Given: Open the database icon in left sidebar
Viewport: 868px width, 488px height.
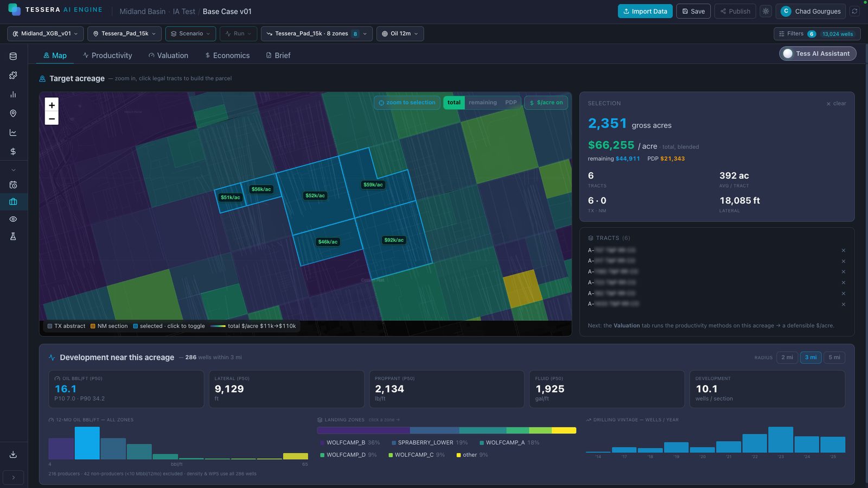Looking at the screenshot, I should 13,56.
